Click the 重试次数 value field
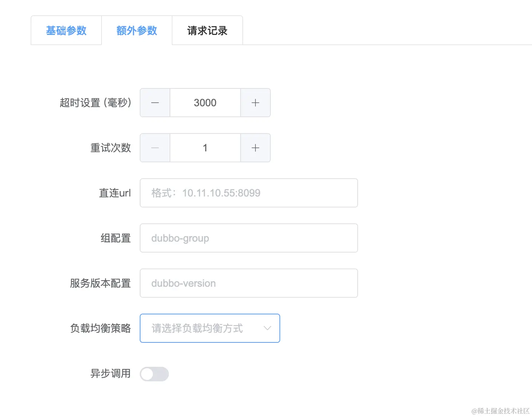Screen dimensions: 532x417 click(205, 148)
